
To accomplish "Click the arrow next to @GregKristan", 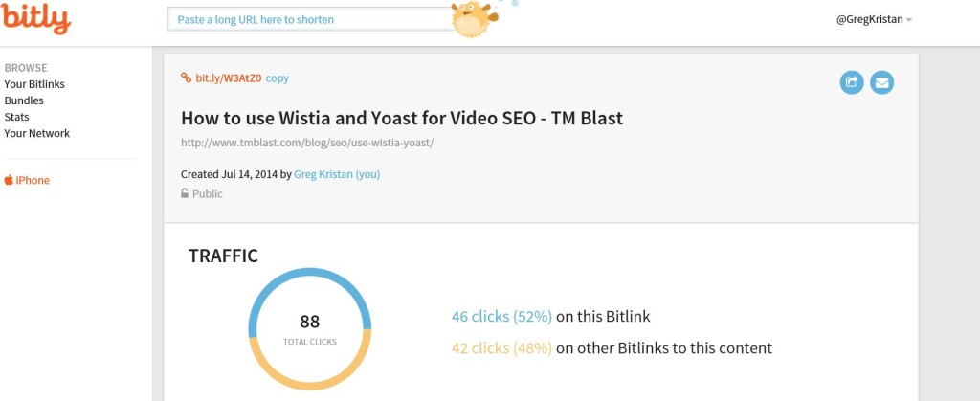I will click(x=909, y=20).
